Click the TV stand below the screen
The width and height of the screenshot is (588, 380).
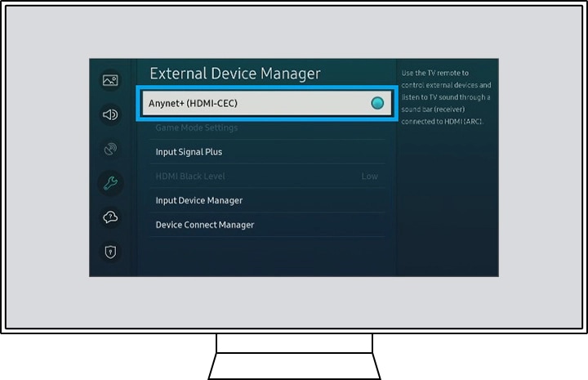[294, 360]
